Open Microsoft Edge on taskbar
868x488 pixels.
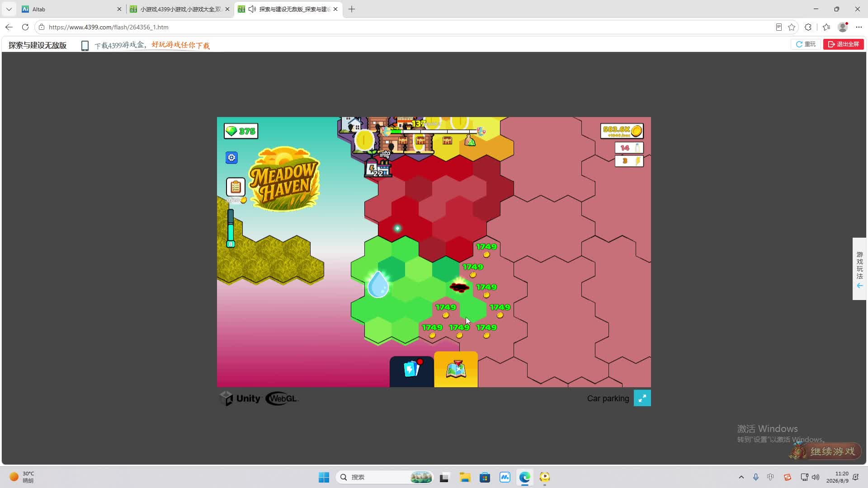coord(524,477)
